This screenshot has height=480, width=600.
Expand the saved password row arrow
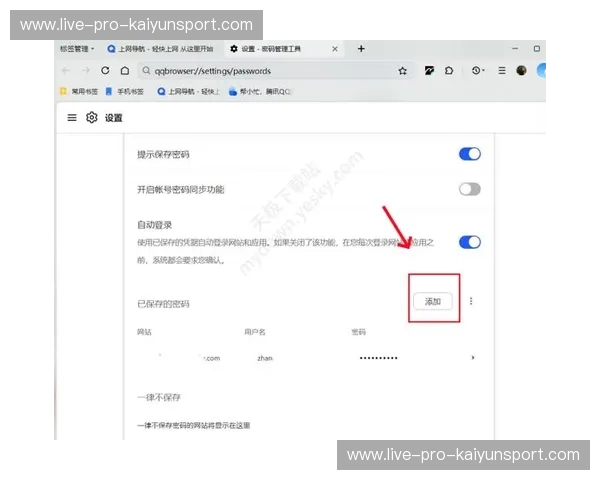(473, 358)
